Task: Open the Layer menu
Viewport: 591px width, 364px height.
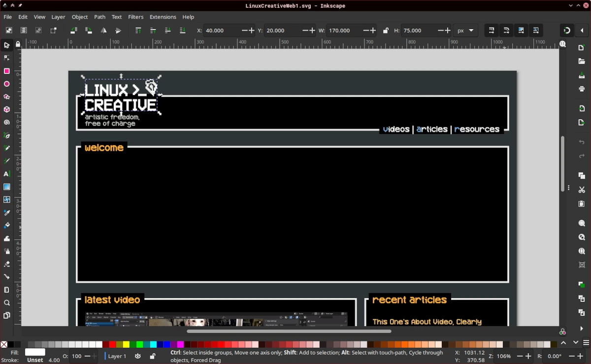Action: pyautogui.click(x=58, y=17)
